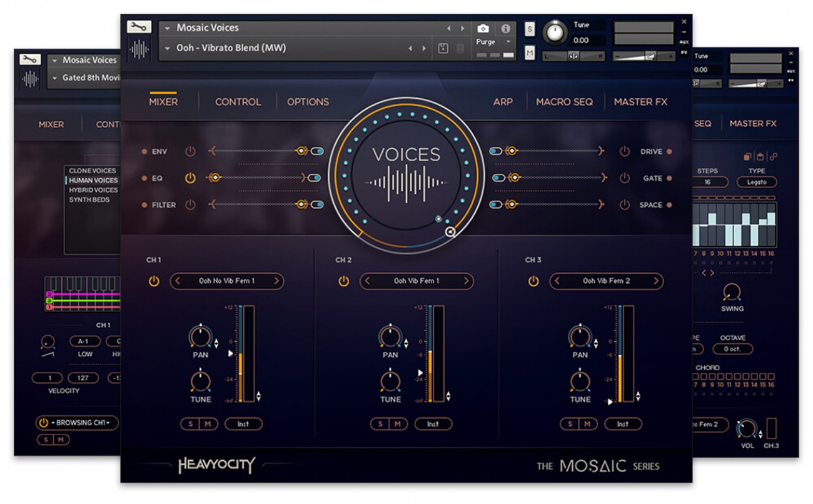Solo channel 1 with the S button
This screenshot has height=504, width=813.
[190, 424]
